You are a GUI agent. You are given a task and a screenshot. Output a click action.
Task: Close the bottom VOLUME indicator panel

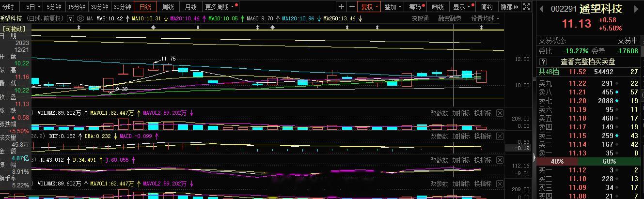coord(500,184)
